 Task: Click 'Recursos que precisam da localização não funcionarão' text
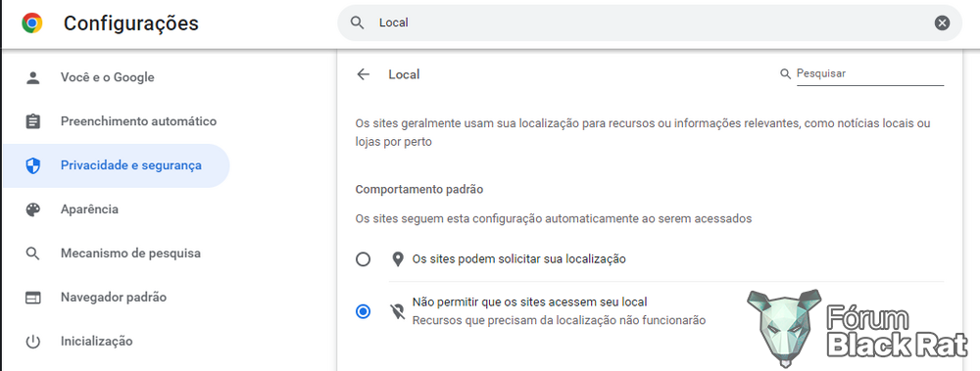tap(559, 320)
